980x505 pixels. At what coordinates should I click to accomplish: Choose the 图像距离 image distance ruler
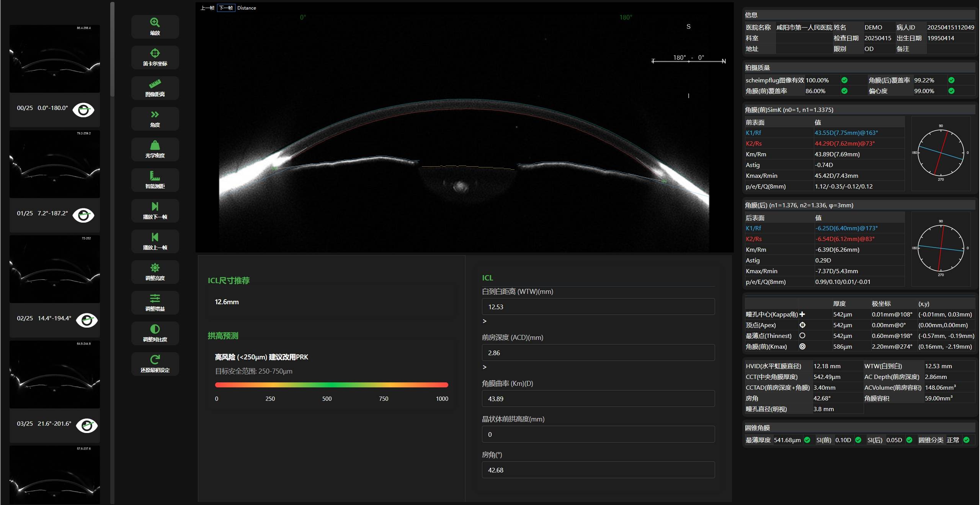coord(155,88)
